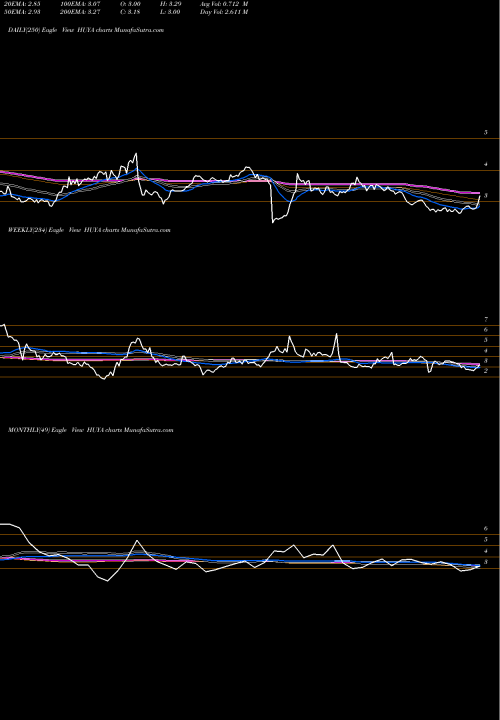Click the WEEKLY(284) Eagle View chart title
500x720 pixels.
(89, 230)
